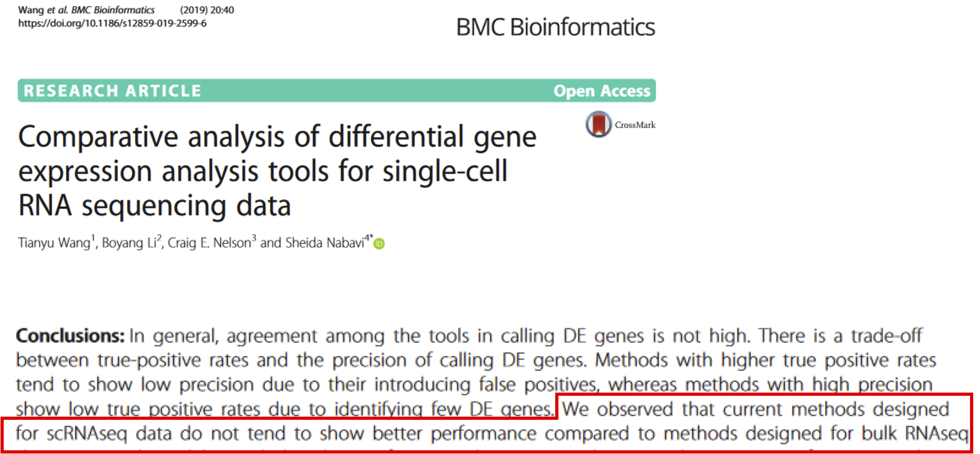Click author name Sheida Nabavi
Image resolution: width=980 pixels, height=454 pixels.
(x=325, y=243)
